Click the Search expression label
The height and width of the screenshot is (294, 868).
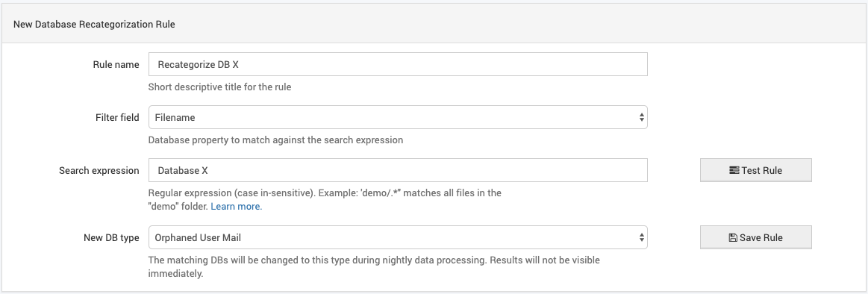pos(99,171)
